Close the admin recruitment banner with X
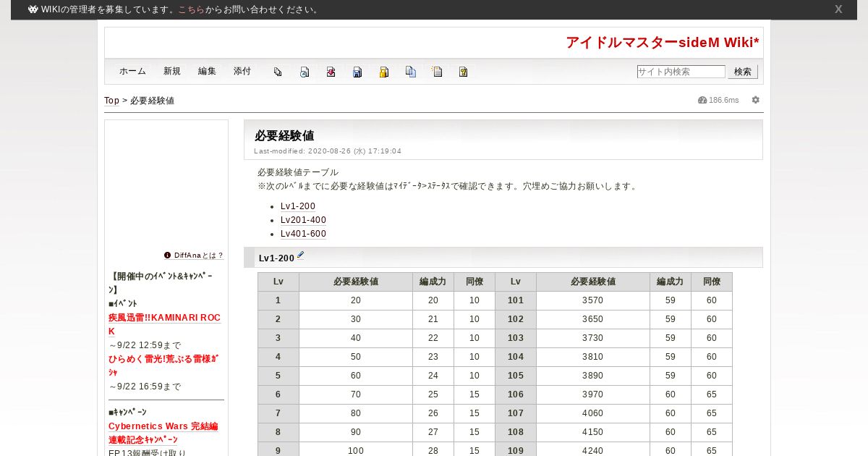868x456 pixels. (838, 9)
